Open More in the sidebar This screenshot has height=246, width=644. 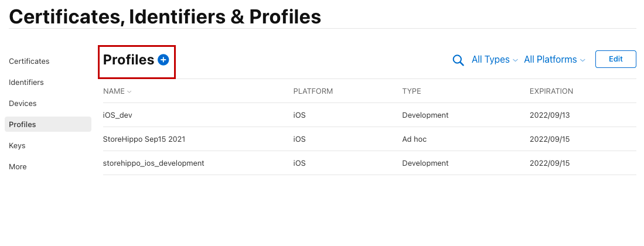[18, 167]
